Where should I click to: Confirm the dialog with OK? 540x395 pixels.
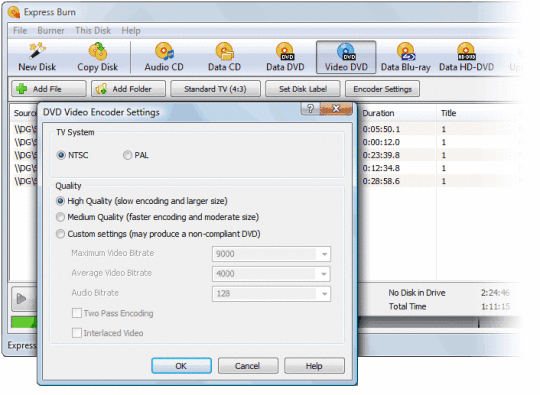tap(181, 366)
